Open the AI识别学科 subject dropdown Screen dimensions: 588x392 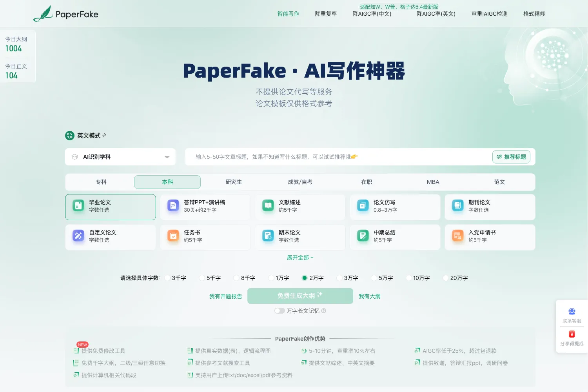[120, 157]
